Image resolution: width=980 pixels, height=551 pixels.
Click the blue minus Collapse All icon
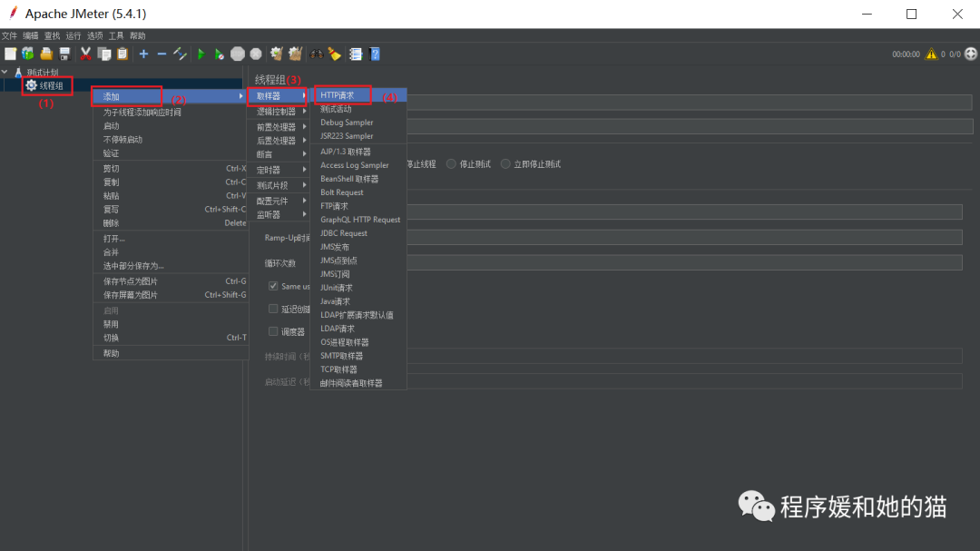(x=162, y=54)
